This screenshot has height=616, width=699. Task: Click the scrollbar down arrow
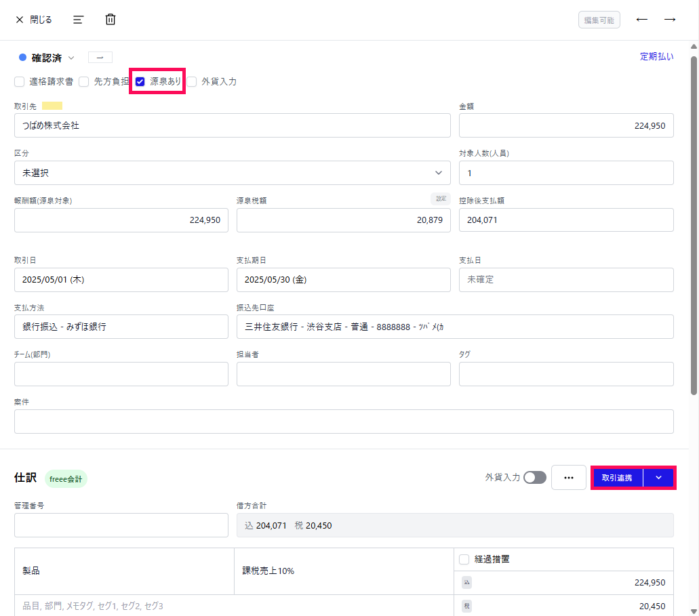coord(694,611)
